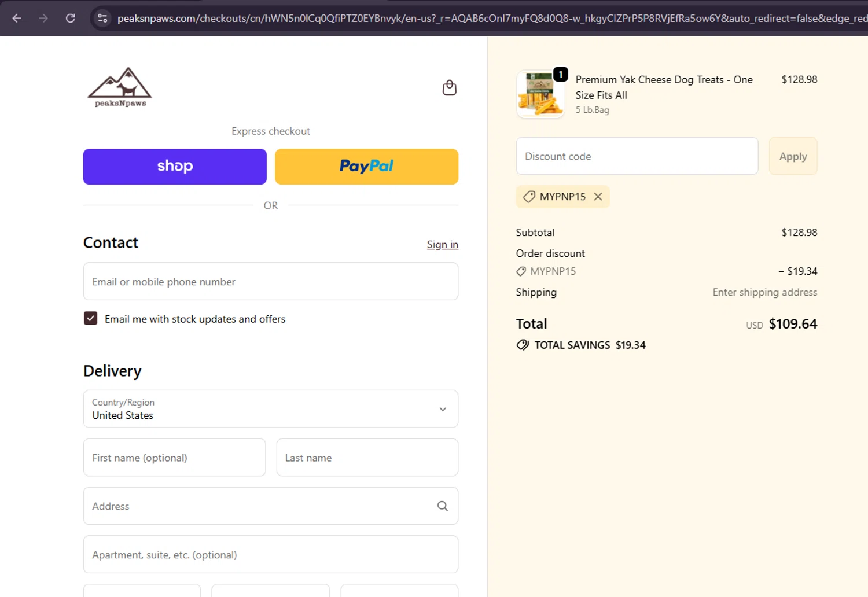Click the Subtotal label
This screenshot has height=597, width=868.
535,233
